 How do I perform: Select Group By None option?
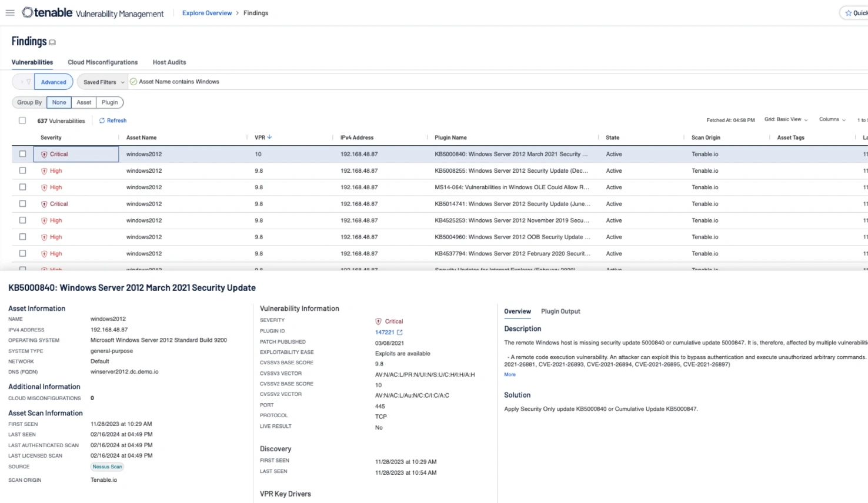(x=59, y=102)
